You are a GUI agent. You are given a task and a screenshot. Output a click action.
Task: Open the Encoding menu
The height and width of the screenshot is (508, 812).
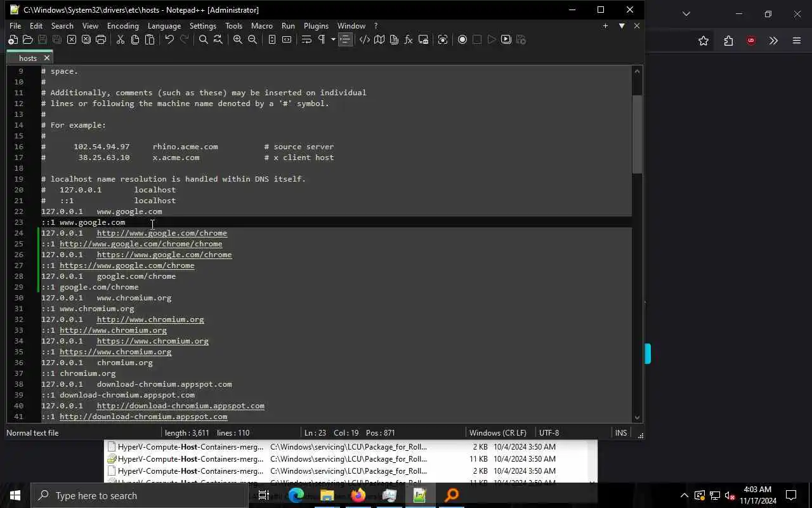tap(123, 26)
